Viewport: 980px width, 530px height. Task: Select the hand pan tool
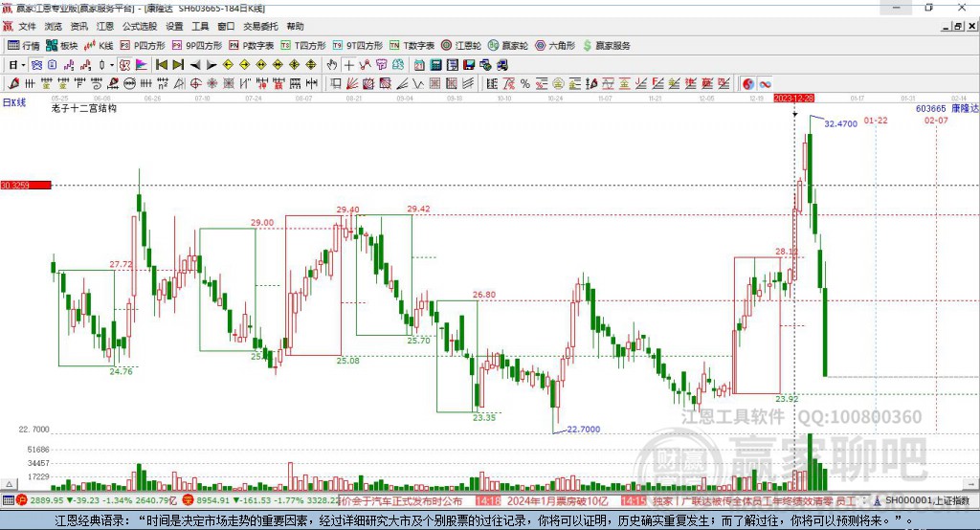tap(332, 65)
